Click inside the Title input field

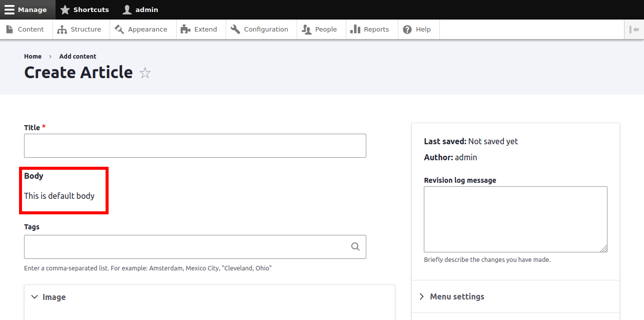click(195, 145)
